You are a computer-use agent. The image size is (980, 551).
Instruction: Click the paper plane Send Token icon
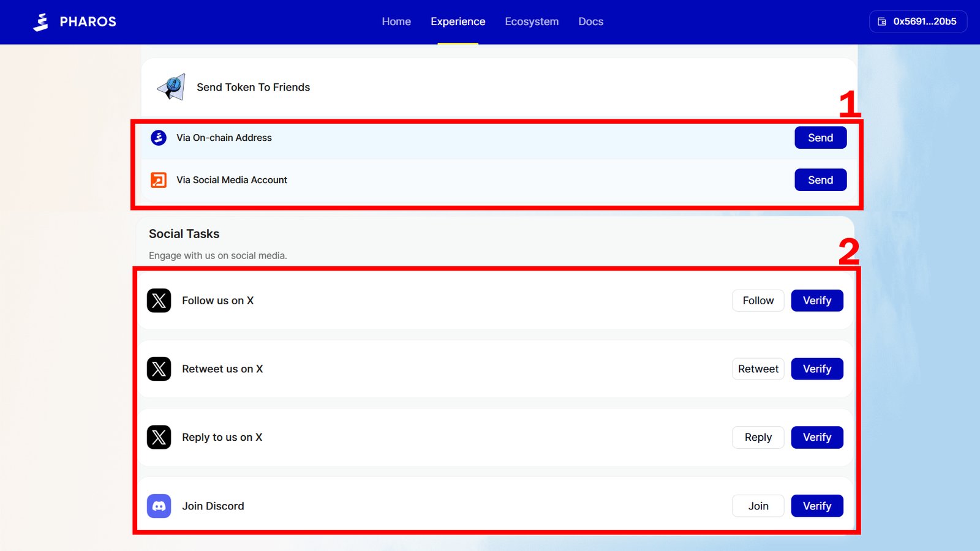pyautogui.click(x=171, y=88)
